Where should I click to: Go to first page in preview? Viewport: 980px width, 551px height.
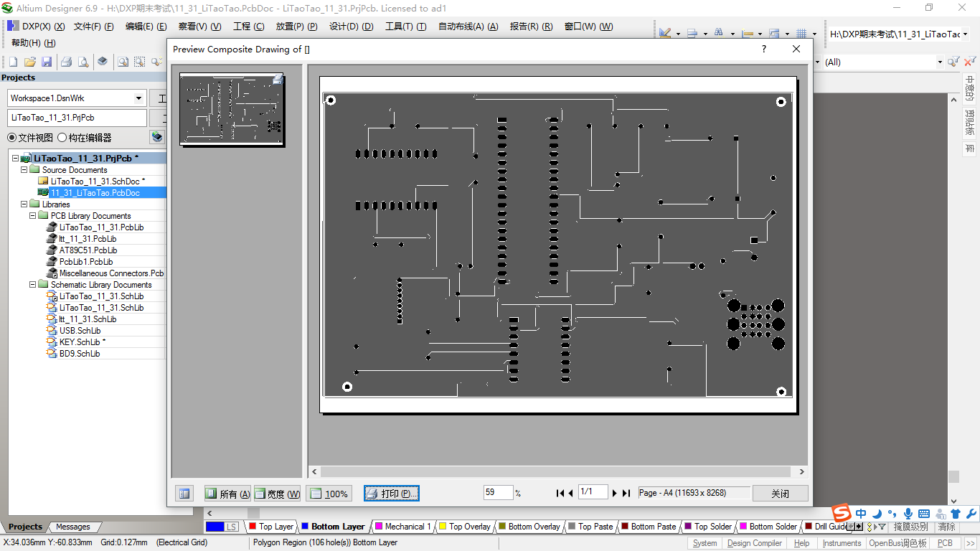click(560, 493)
